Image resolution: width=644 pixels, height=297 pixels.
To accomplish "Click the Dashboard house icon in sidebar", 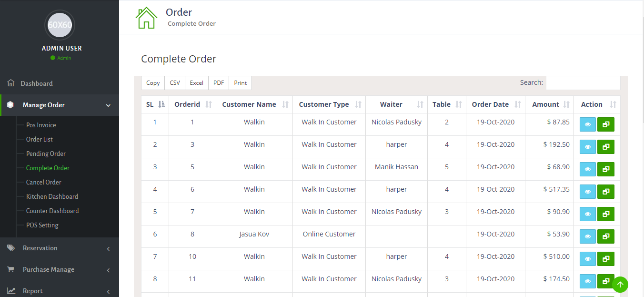I will tap(11, 83).
